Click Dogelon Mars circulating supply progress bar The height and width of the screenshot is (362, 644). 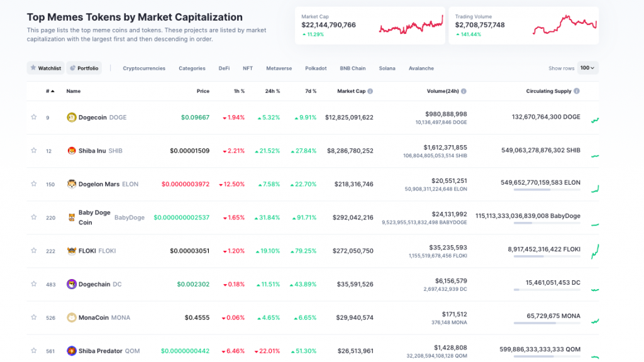(x=547, y=190)
